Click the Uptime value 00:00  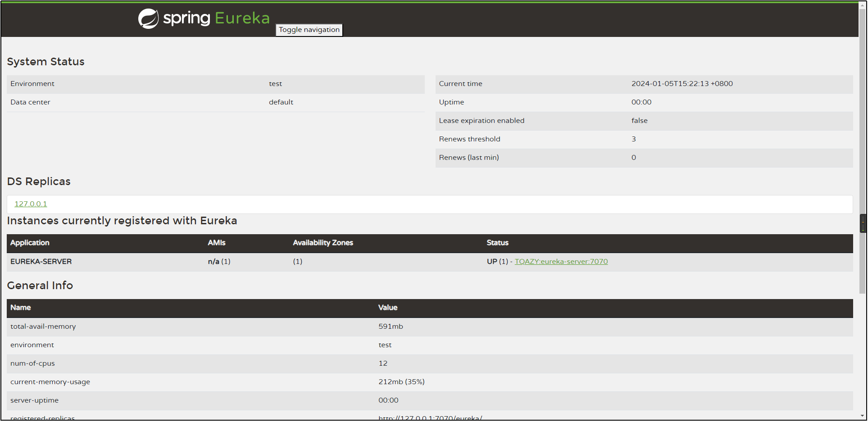pos(641,102)
